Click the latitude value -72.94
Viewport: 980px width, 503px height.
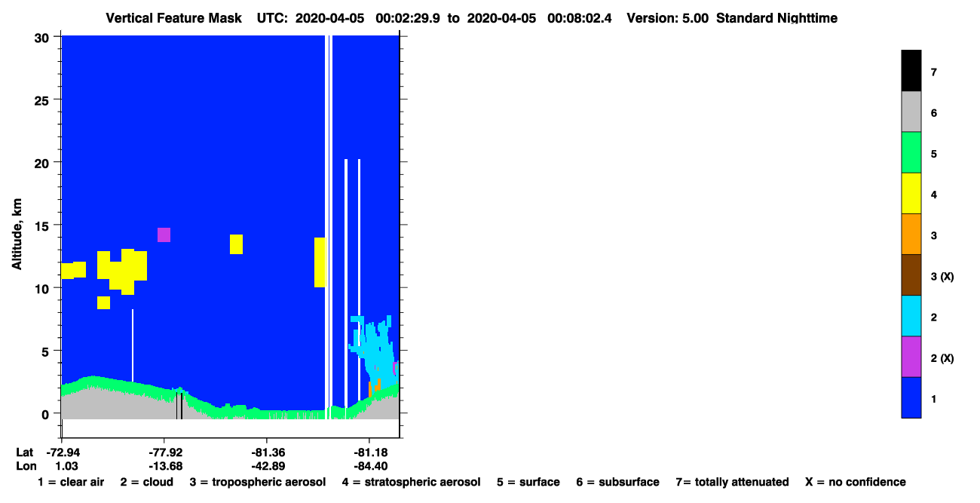pyautogui.click(x=62, y=452)
